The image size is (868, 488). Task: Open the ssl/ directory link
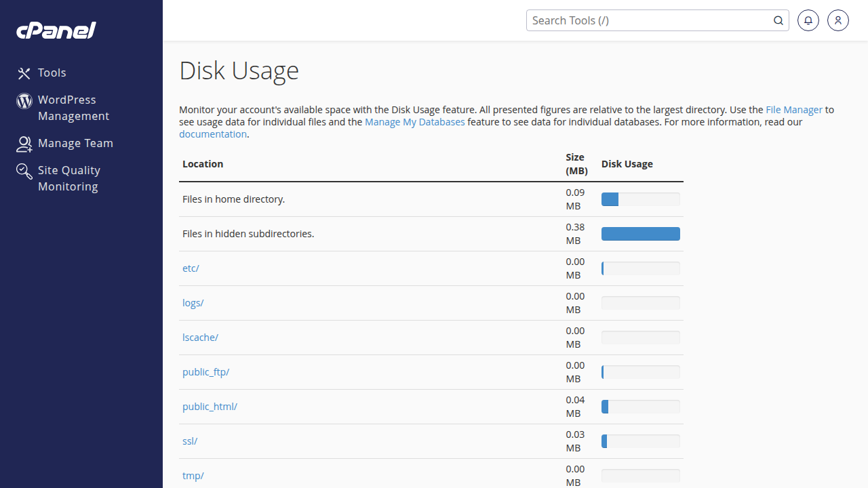pyautogui.click(x=190, y=441)
